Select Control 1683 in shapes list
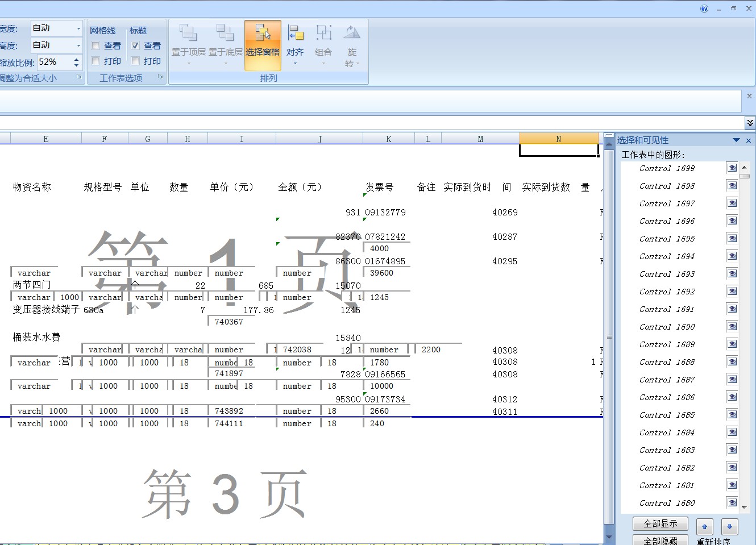 tap(667, 450)
